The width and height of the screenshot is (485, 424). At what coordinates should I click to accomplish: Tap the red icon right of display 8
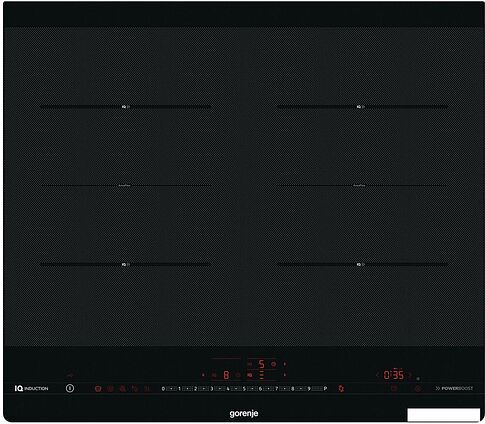tap(238, 375)
